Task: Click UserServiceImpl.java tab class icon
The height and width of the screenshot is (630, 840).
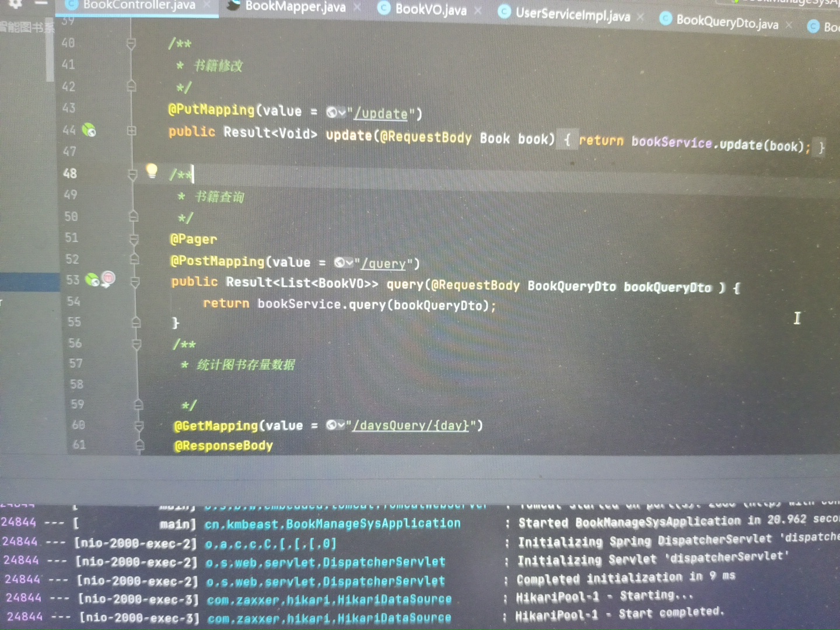Action: click(505, 11)
